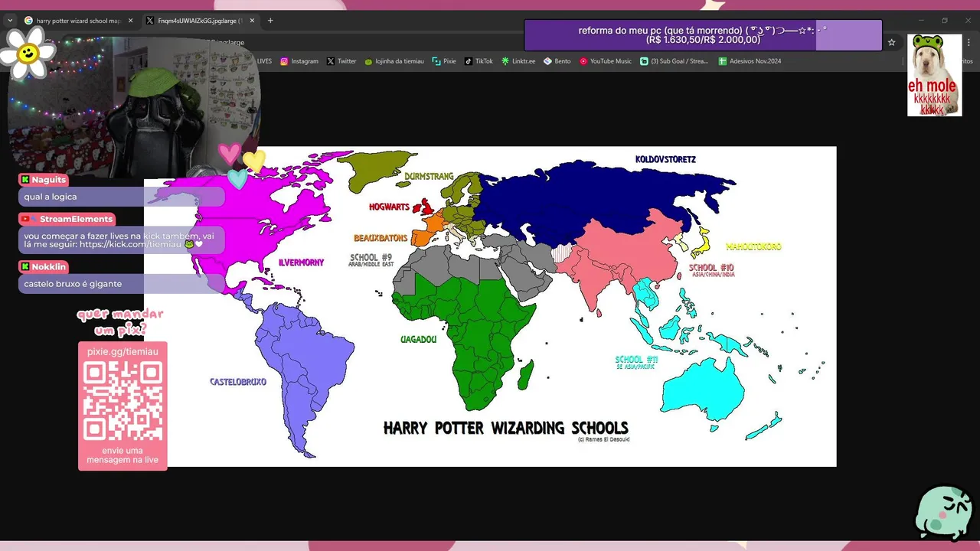Click the SCHOOL #11 SE Asia/Pacific label
980x551 pixels.
click(636, 362)
